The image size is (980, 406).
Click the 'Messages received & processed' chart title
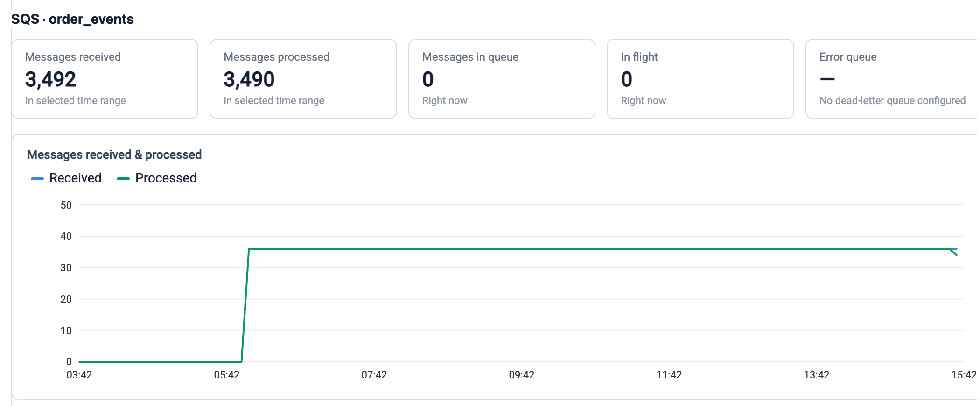(114, 154)
